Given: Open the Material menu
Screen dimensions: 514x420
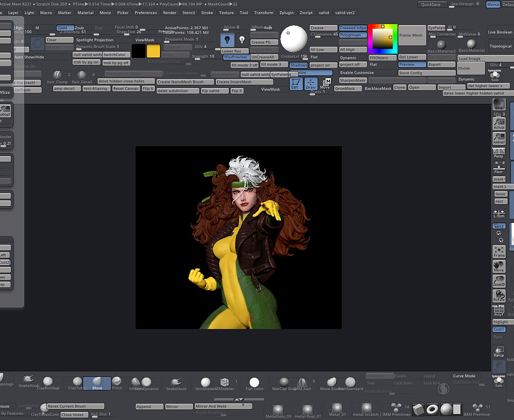Looking at the screenshot, I should pos(85,12).
